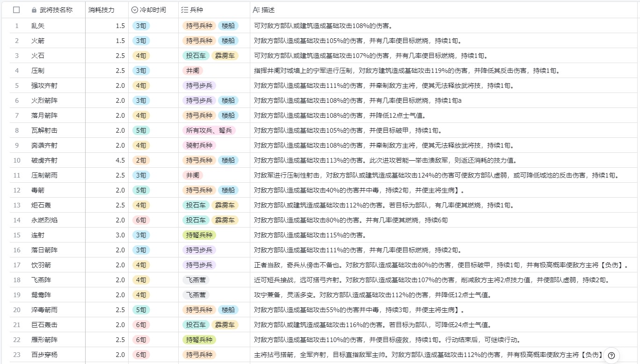Click the multi-select list icon beside 兵种
The width and height of the screenshot is (640, 364).
tap(184, 10)
